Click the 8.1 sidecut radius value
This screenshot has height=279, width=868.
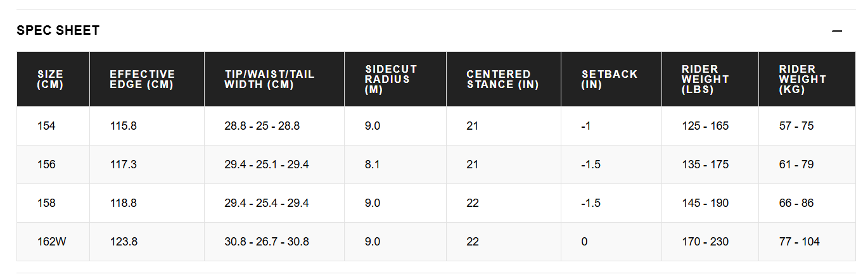click(x=373, y=164)
